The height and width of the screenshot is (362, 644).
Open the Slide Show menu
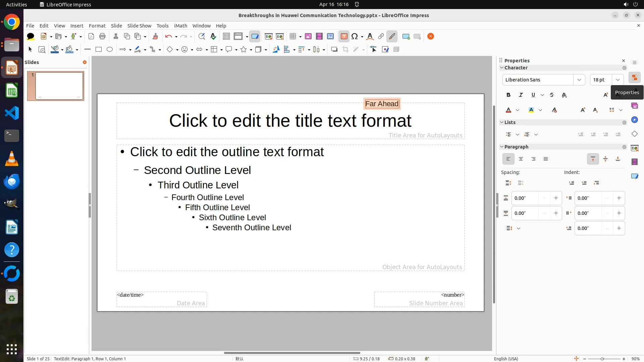pos(139,26)
